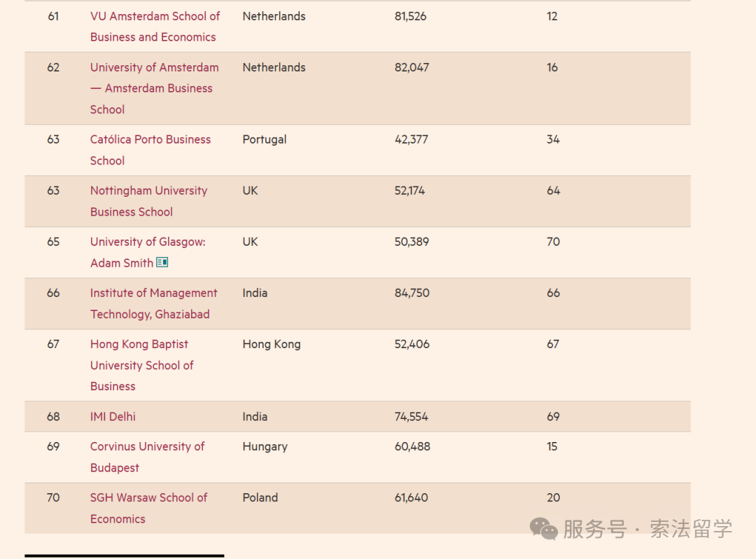Viewport: 756px width, 559px height.
Task: Open Corvinus University of Budapest link
Action: pyautogui.click(x=147, y=457)
